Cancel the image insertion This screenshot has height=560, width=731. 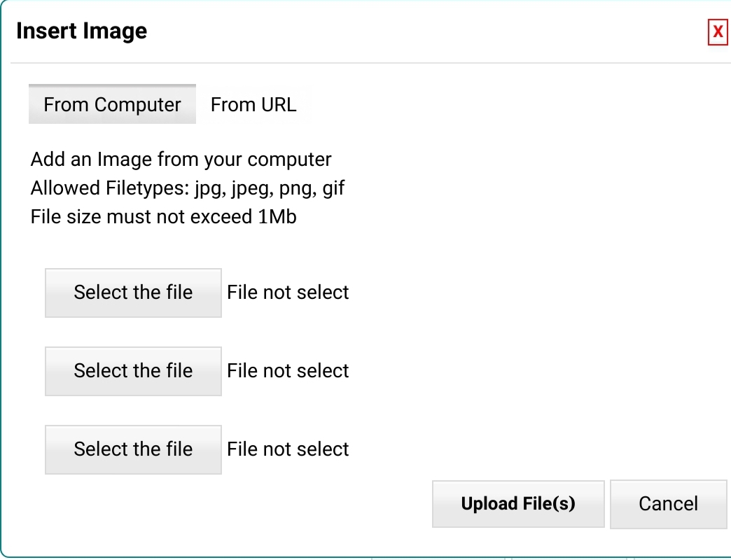(668, 504)
